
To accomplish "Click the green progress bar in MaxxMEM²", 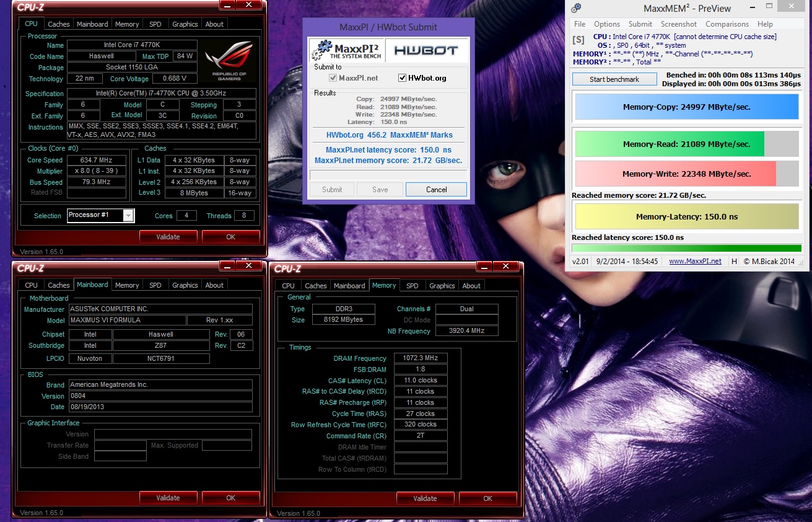I will [686, 248].
